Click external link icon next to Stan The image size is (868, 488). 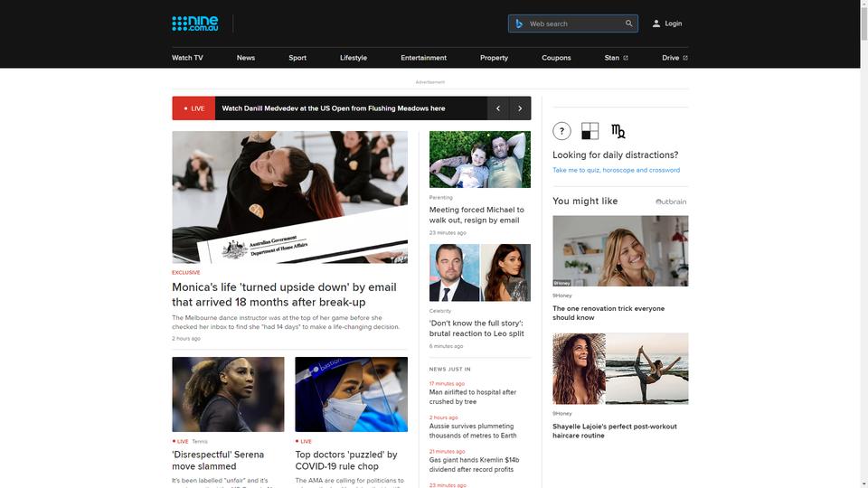tap(626, 58)
